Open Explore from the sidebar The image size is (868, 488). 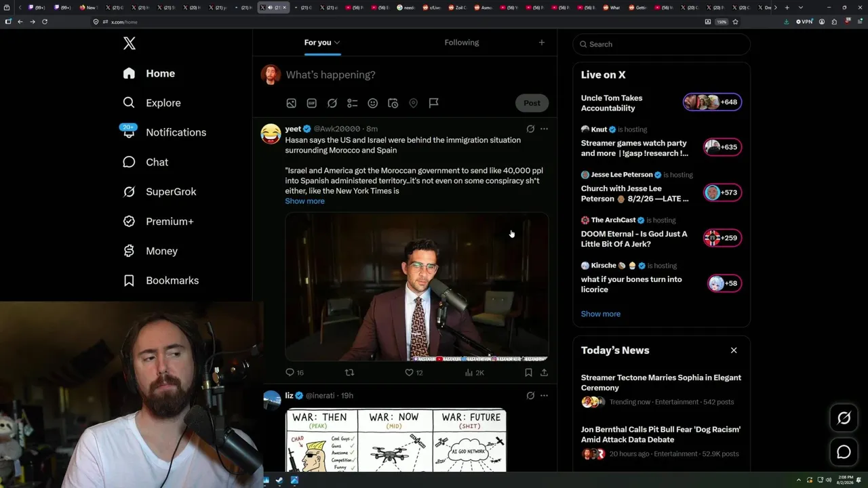click(x=152, y=103)
